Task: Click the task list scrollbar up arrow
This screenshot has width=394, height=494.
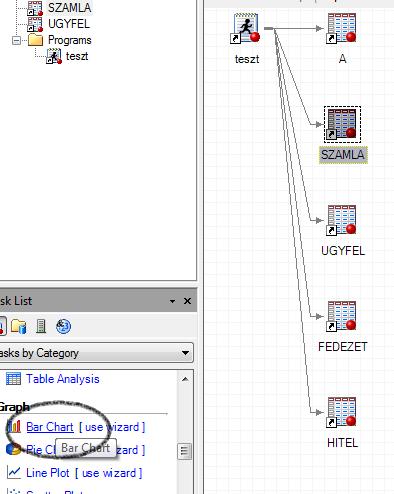Action: (185, 379)
